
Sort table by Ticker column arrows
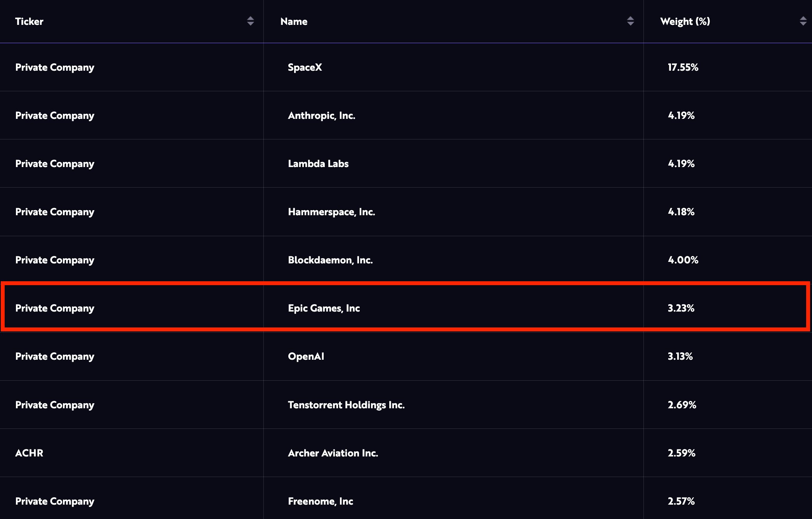(x=251, y=21)
